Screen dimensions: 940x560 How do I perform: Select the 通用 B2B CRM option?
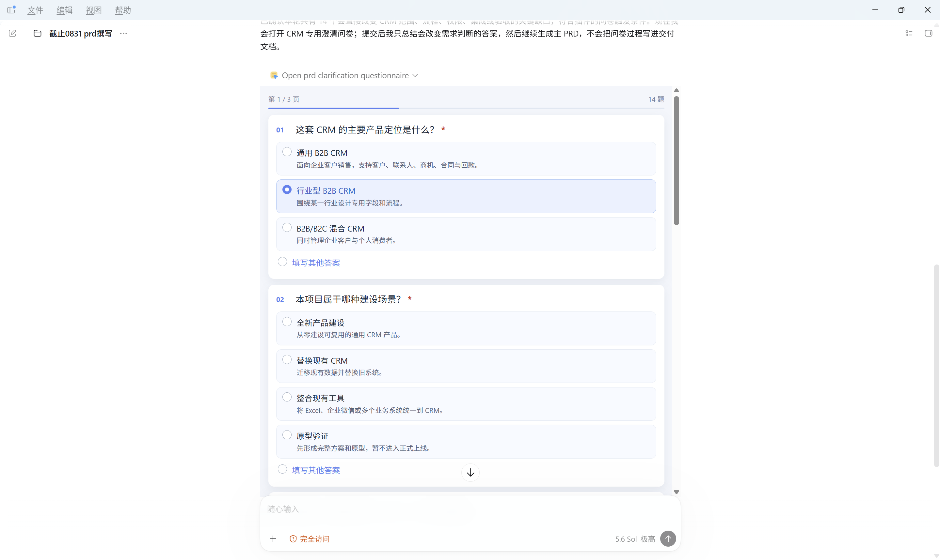466,159
